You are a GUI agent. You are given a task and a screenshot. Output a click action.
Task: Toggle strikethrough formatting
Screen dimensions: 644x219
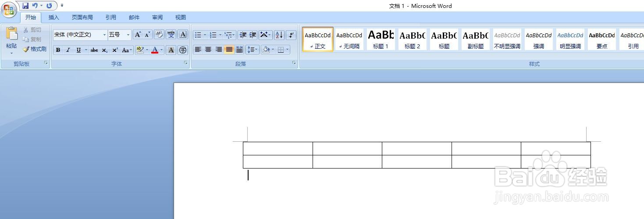94,50
